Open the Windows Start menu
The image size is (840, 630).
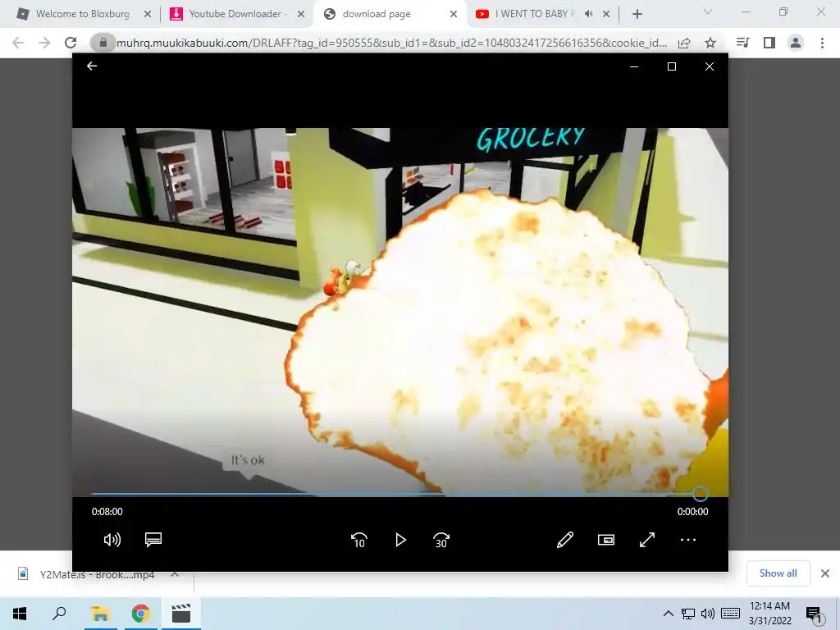[20, 614]
